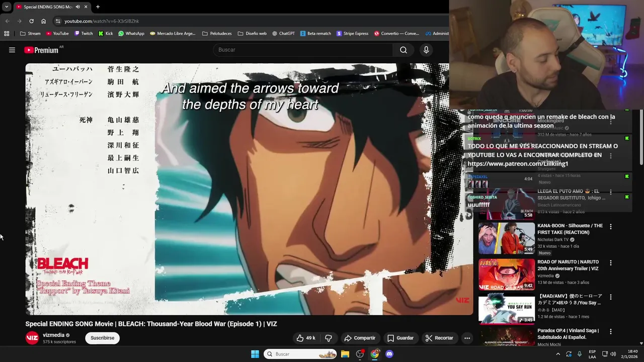Image resolution: width=644 pixels, height=362 pixels.
Task: Open options menu for ROAD OF NARUTO video
Action: point(611,263)
